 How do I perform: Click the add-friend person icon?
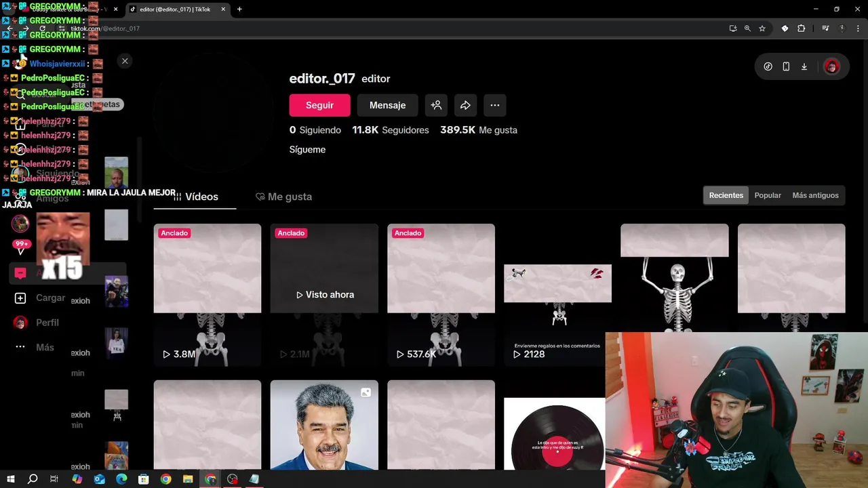pos(436,105)
